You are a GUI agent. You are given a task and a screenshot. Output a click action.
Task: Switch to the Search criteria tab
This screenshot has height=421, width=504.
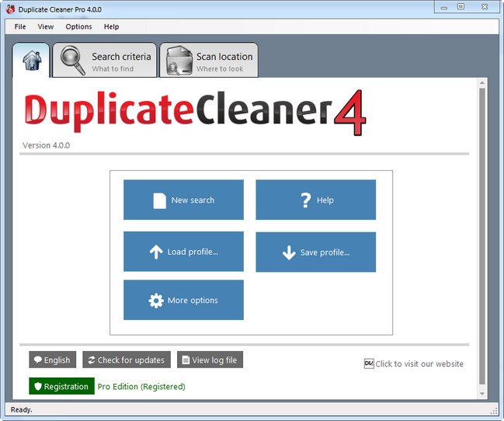click(105, 60)
